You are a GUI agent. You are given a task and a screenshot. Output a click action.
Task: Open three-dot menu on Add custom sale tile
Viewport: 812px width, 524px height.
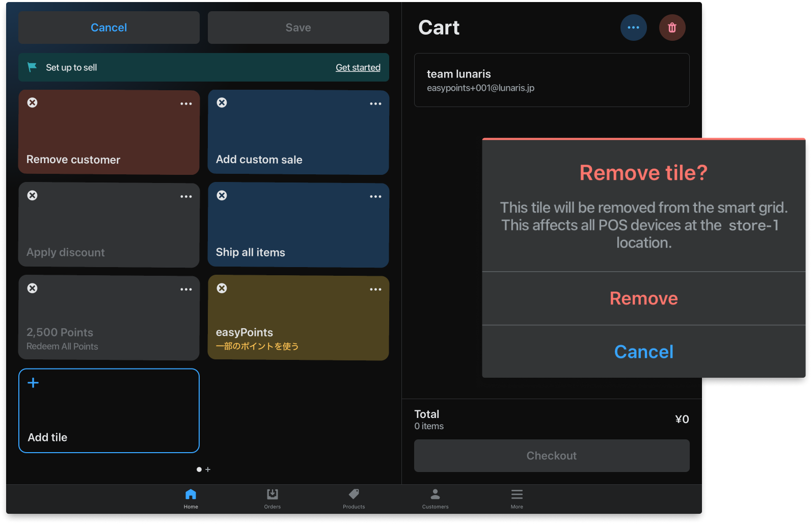(375, 103)
